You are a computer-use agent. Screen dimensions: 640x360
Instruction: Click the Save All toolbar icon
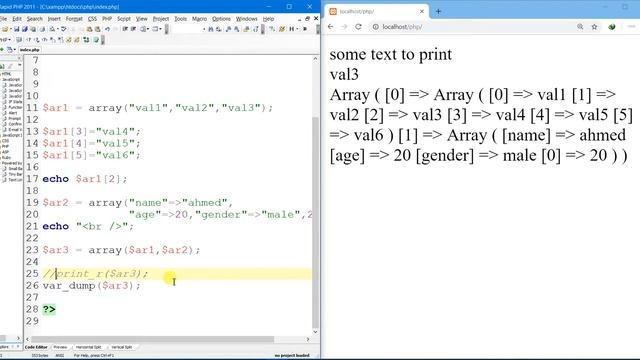(x=24, y=29)
